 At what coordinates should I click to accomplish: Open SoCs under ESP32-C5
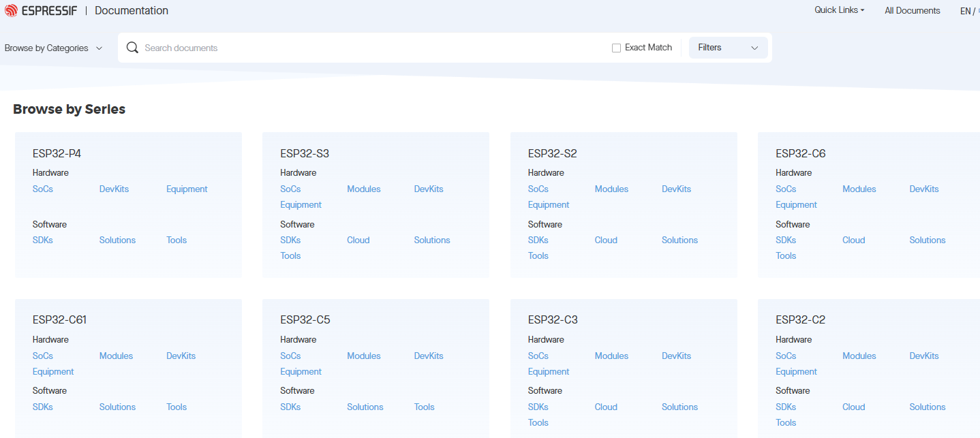click(290, 356)
